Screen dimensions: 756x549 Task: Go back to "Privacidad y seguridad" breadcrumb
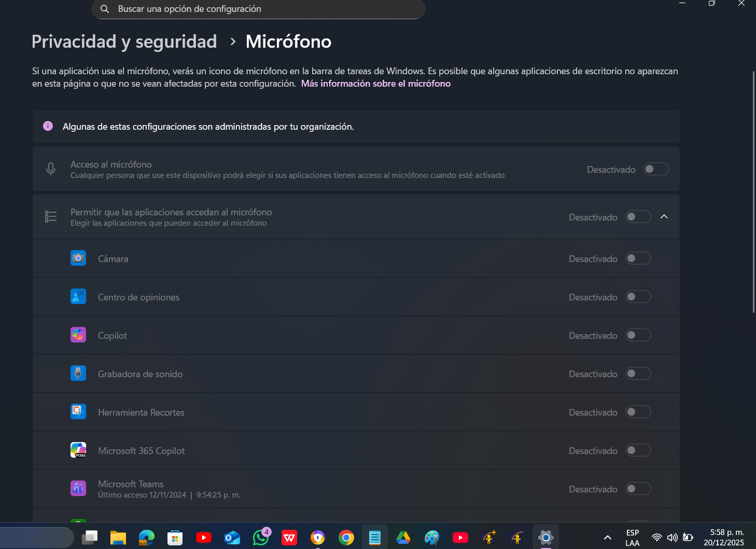124,42
